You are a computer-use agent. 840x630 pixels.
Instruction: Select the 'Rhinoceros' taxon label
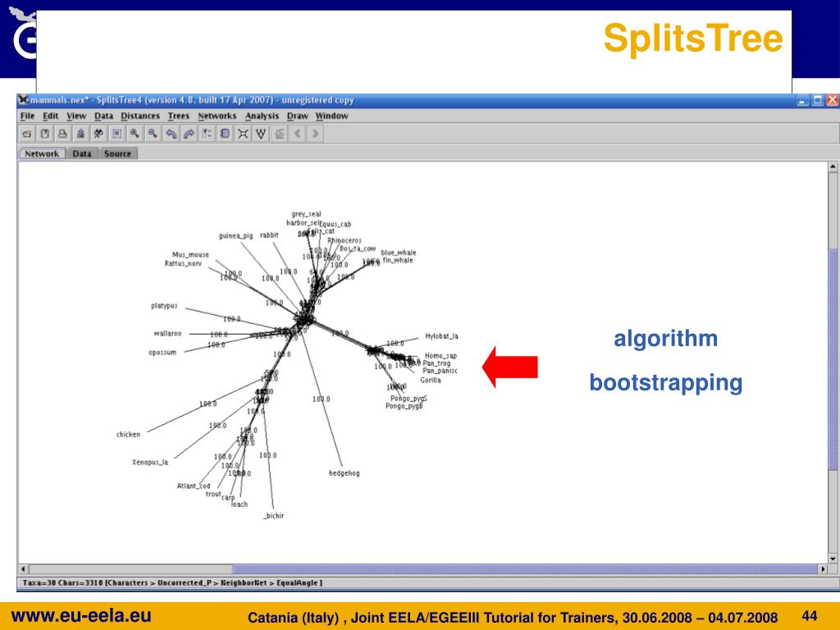345,240
